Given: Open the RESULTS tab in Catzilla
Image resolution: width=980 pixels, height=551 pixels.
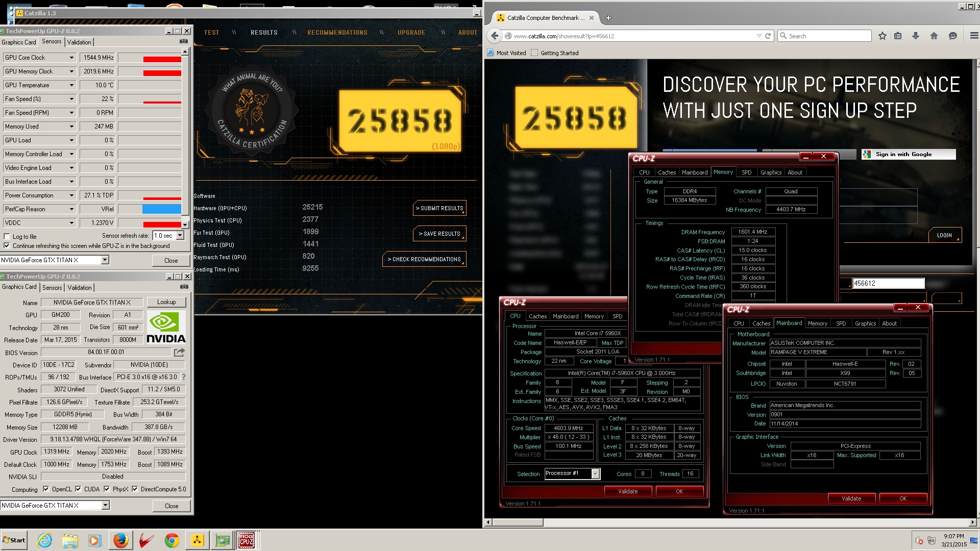Looking at the screenshot, I should click(264, 33).
